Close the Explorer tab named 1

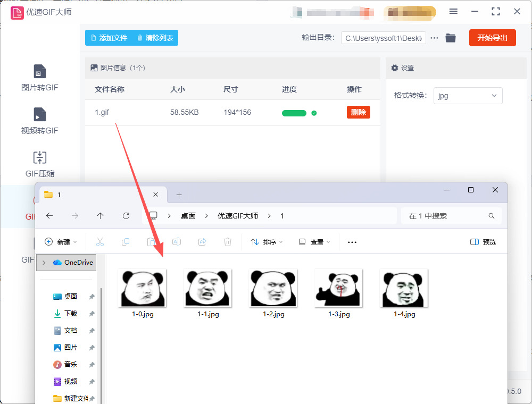click(x=155, y=194)
